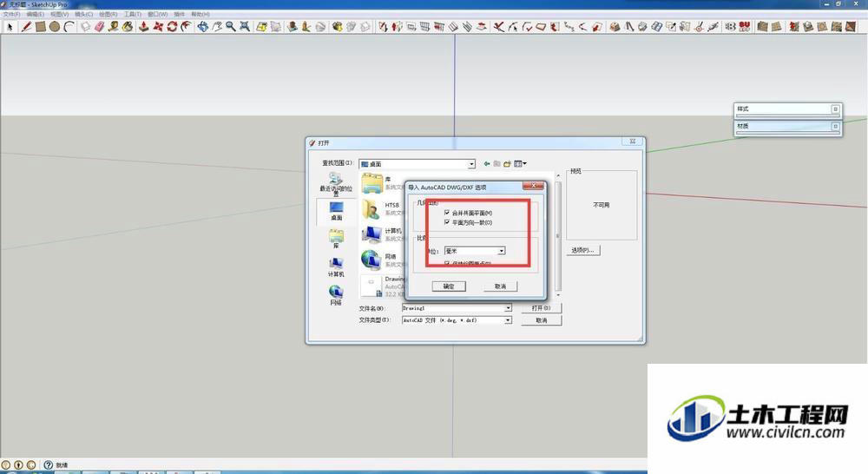Expand the file name dropdown (Drawing1)
This screenshot has height=474, width=868.
[508, 308]
